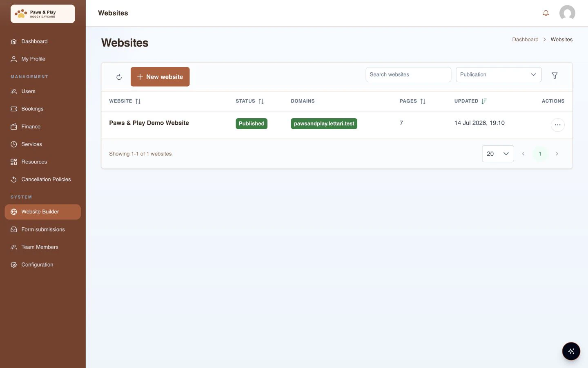Viewport: 588px width, 368px height.
Task: Click the pawsandplay.lettari.test domain badge
Action: (324, 123)
